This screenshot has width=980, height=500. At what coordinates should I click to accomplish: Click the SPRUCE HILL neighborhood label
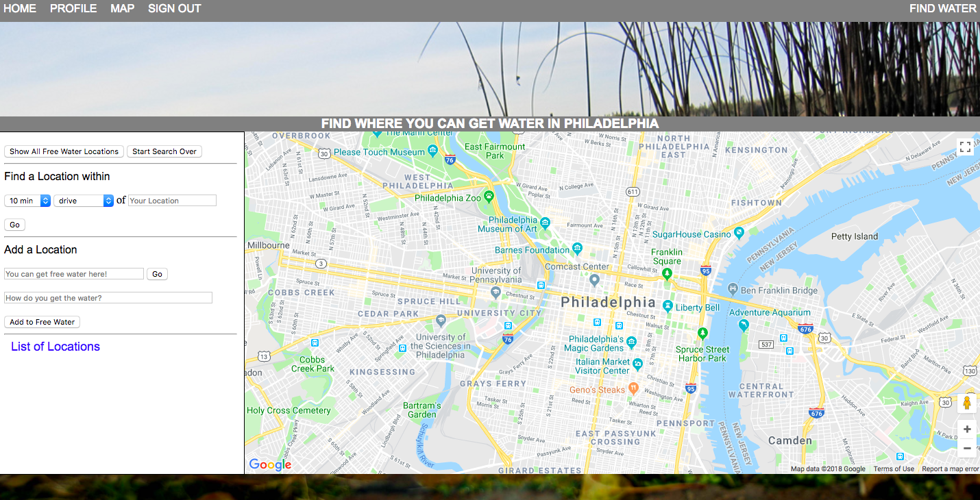coord(430,301)
